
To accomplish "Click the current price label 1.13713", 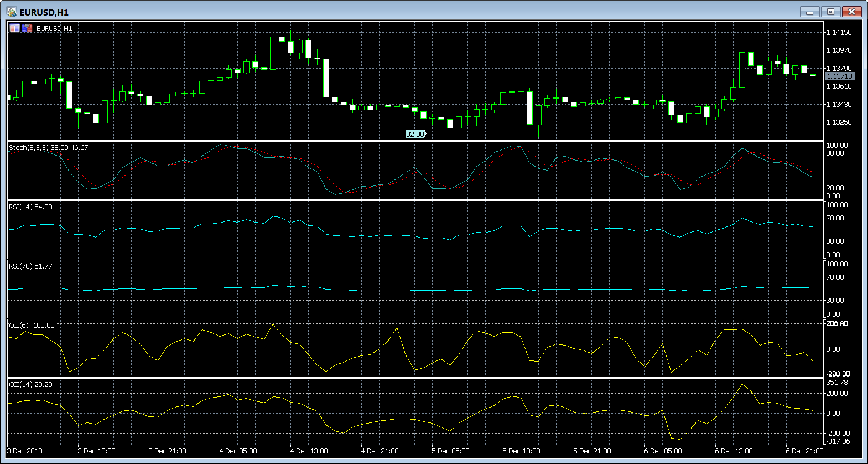I will point(839,76).
